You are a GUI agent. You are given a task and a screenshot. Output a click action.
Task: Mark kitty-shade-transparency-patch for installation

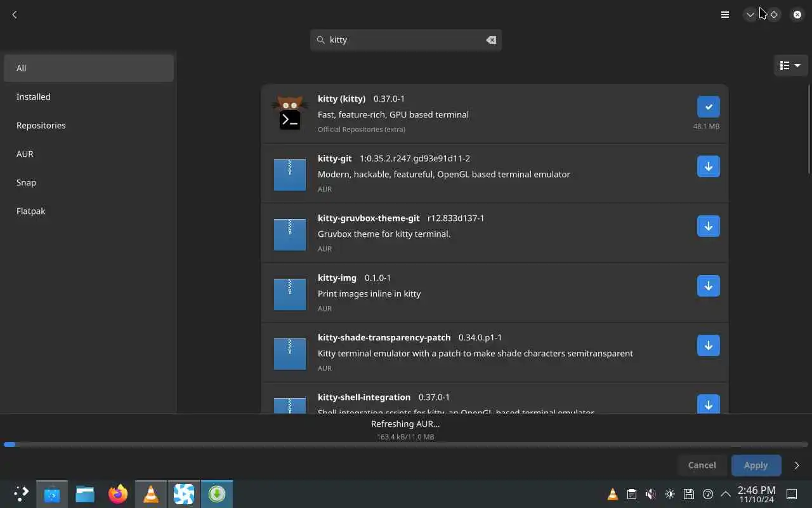(708, 345)
